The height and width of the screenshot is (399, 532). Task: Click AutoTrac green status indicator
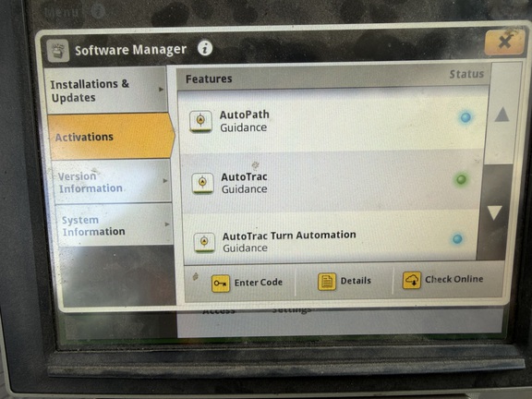(461, 179)
